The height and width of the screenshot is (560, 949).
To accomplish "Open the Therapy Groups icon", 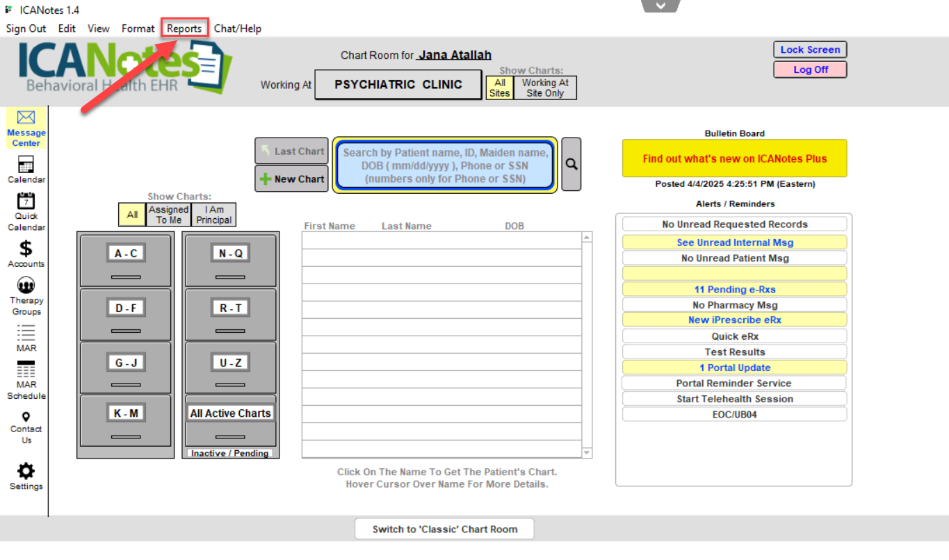I will [26, 286].
